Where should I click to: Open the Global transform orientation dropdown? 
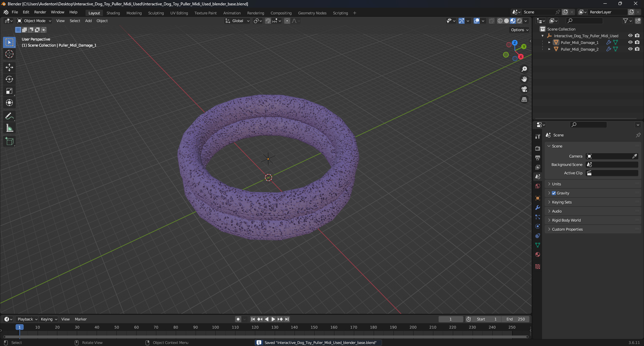pos(237,21)
